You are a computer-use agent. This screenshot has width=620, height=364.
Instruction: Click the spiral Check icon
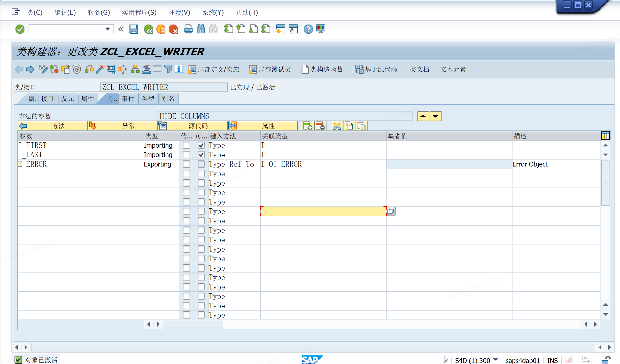[x=77, y=69]
